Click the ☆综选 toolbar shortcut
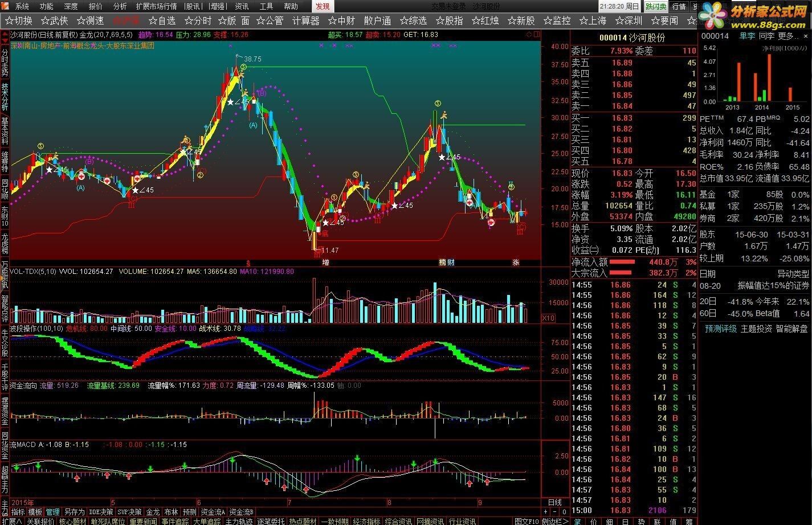Image resolution: width=812 pixels, height=525 pixels. tap(413, 20)
